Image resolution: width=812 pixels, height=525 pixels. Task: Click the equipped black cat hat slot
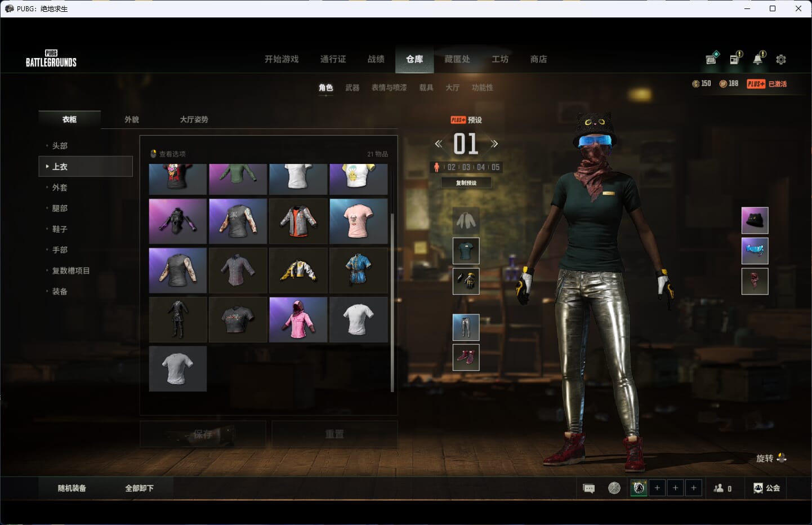755,220
